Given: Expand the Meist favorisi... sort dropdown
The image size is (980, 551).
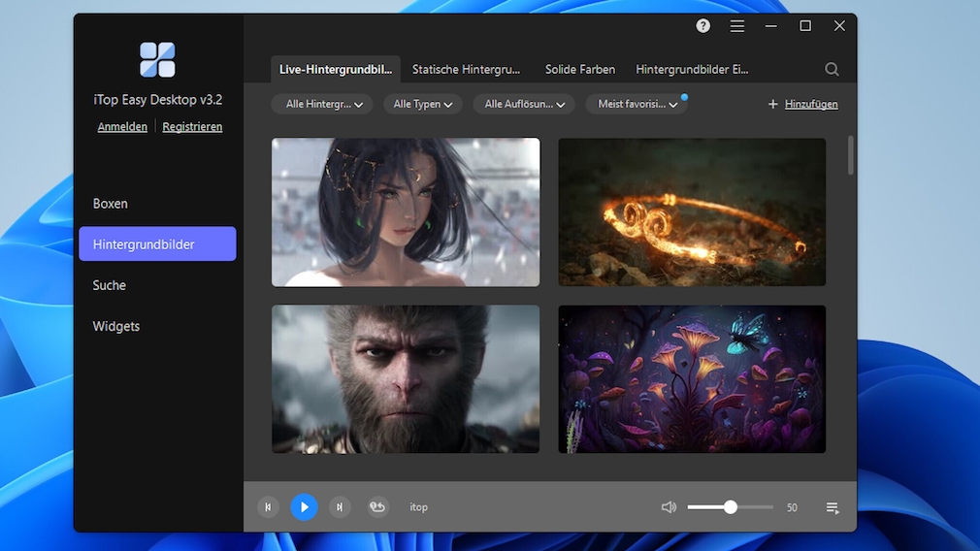Looking at the screenshot, I should [x=637, y=105].
